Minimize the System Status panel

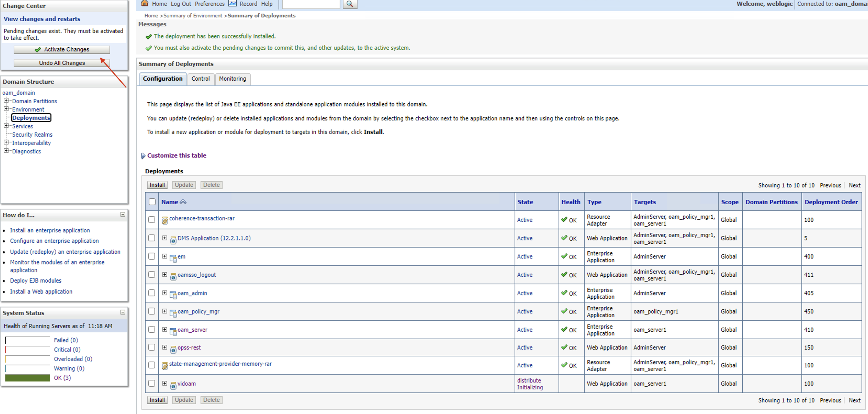tap(123, 312)
